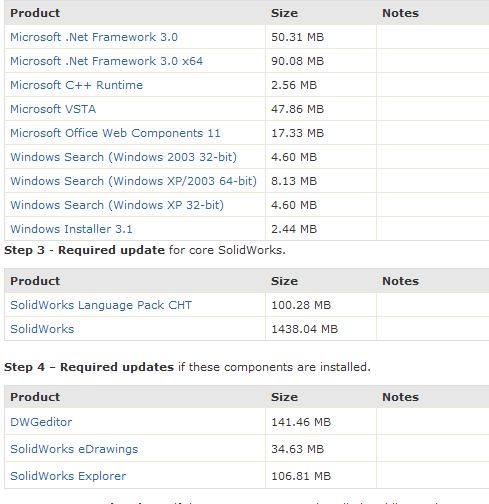Download the DWGeditor update
This screenshot has height=504, width=489.
point(41,422)
